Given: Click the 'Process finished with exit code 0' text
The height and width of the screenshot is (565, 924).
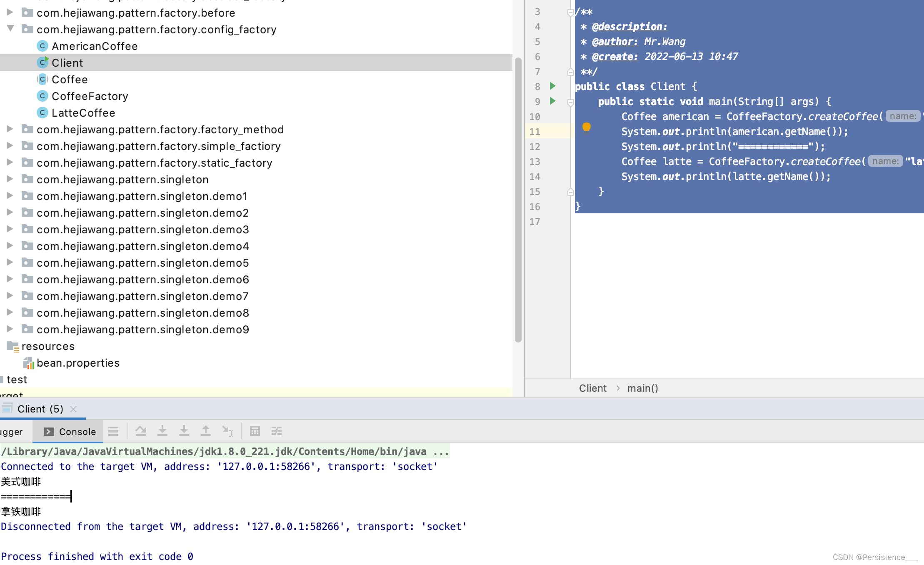Looking at the screenshot, I should [97, 557].
